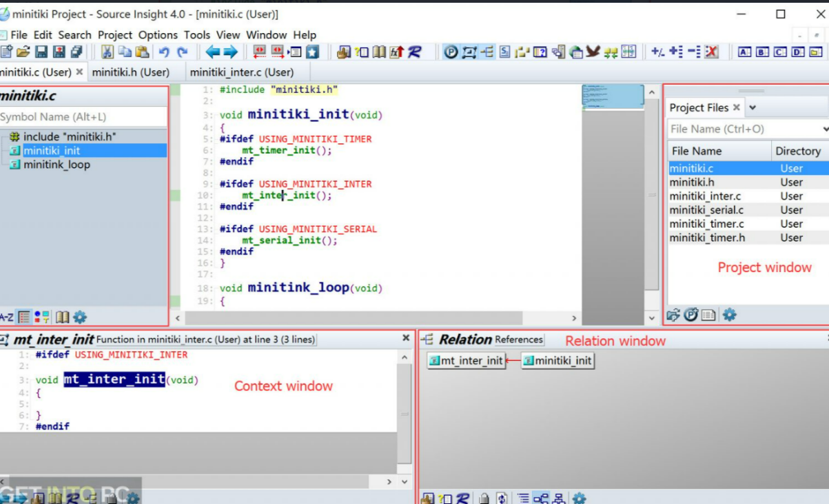Image resolution: width=829 pixels, height=504 pixels.
Task: Go back with the blue left arrow
Action: 212,52
